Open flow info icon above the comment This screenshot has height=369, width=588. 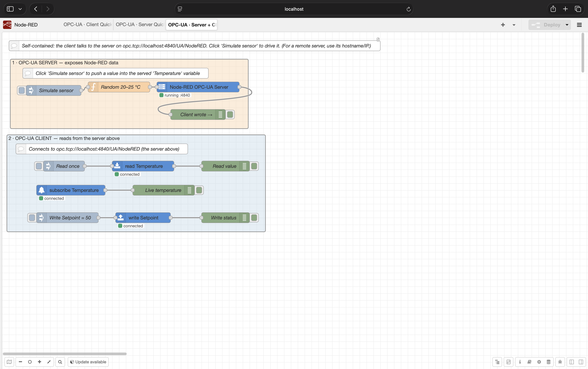pos(378,39)
